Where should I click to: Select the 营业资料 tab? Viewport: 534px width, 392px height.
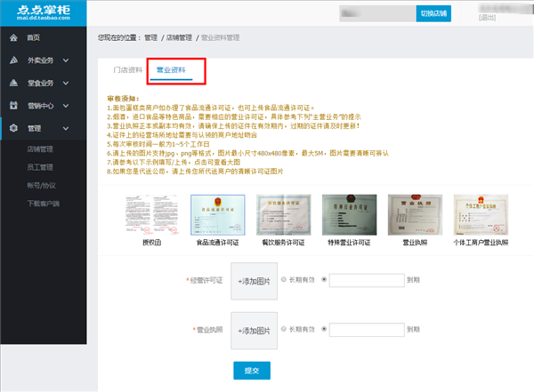pos(171,70)
